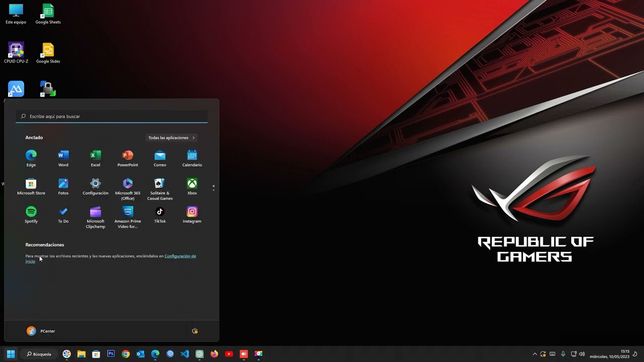Show Todas las aplicaciones list
Viewport: 644px width, 362px height.
coord(172,138)
